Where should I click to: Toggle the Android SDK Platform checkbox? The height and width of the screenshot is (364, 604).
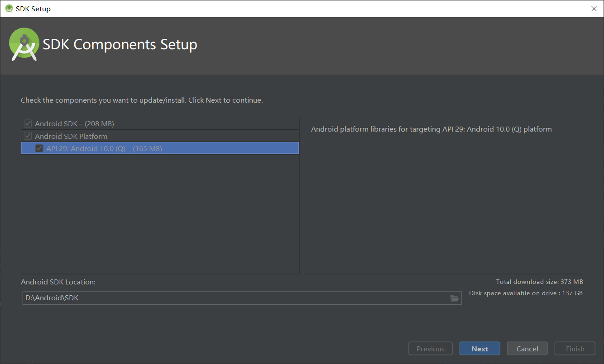click(28, 136)
